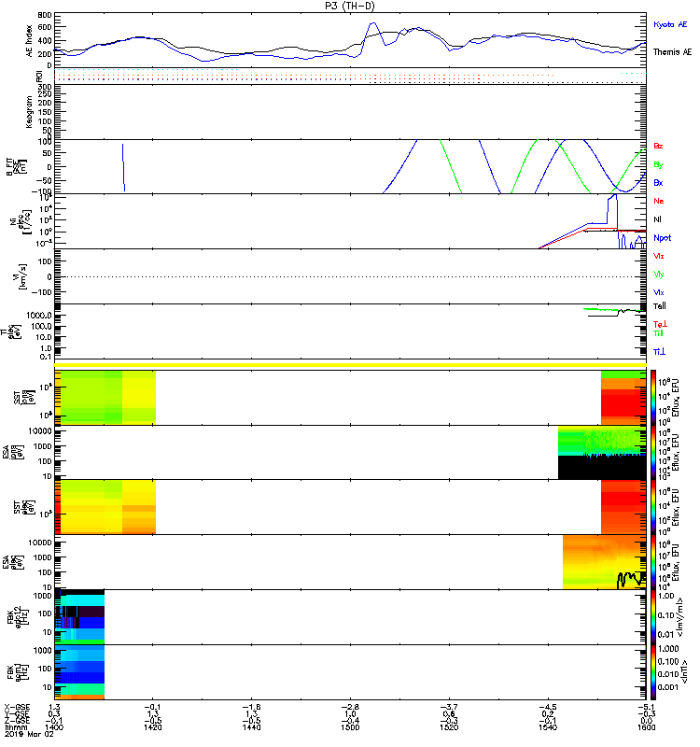Select the <|mV/m|> color bar label

(681, 618)
